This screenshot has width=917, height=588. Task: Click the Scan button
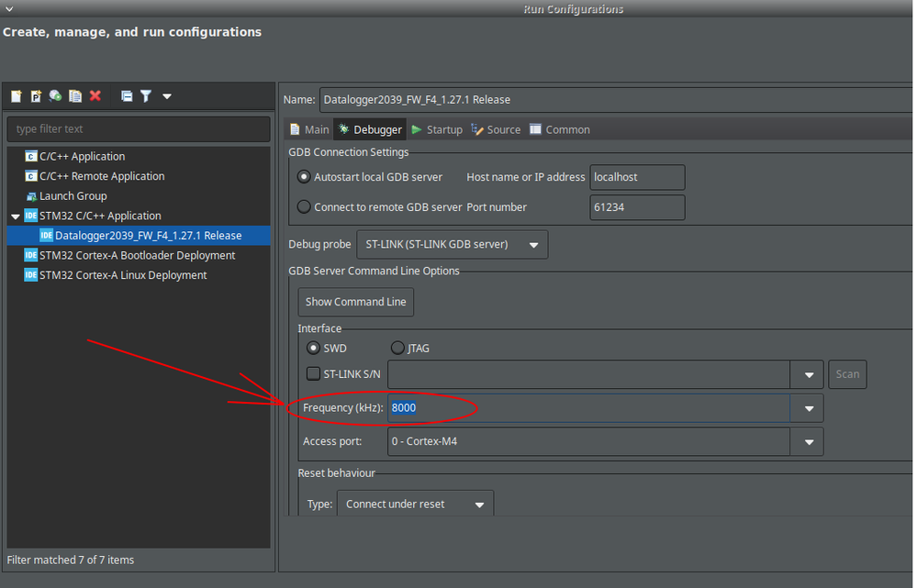[847, 374]
